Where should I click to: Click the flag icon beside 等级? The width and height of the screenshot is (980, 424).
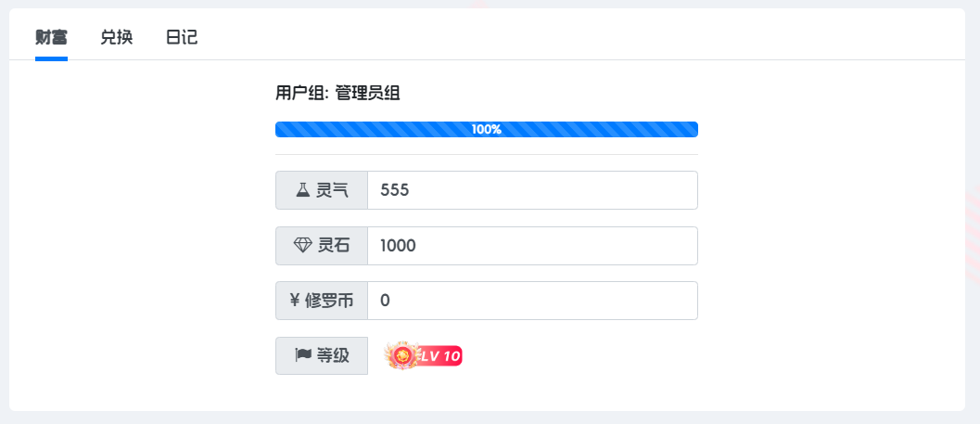[x=303, y=356]
